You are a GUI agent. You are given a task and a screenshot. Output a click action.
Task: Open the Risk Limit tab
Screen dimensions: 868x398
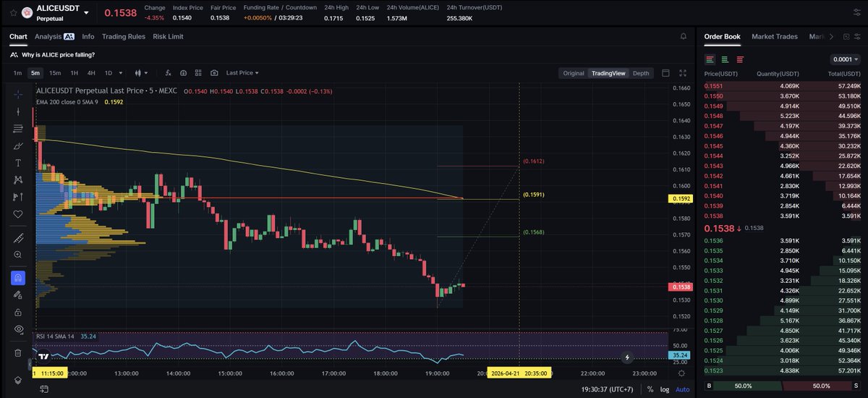click(x=168, y=36)
